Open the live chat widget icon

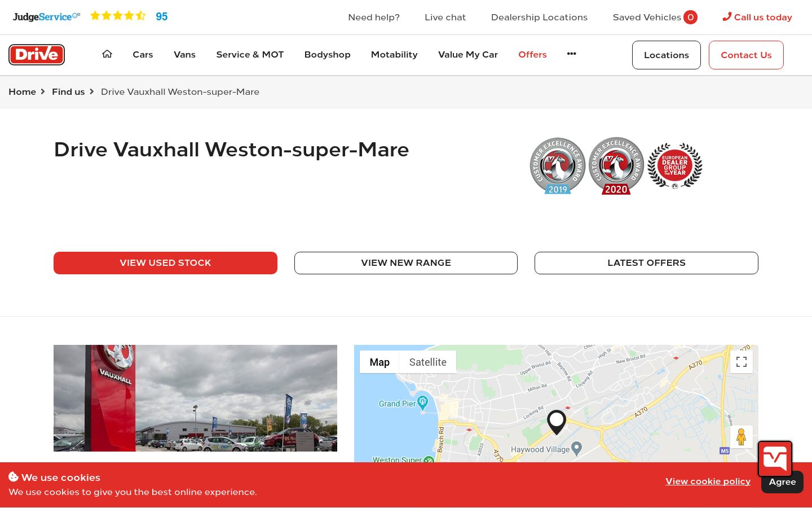point(775,459)
